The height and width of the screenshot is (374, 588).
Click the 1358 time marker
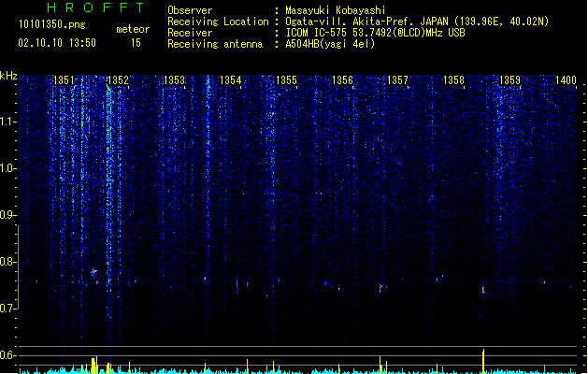click(453, 80)
